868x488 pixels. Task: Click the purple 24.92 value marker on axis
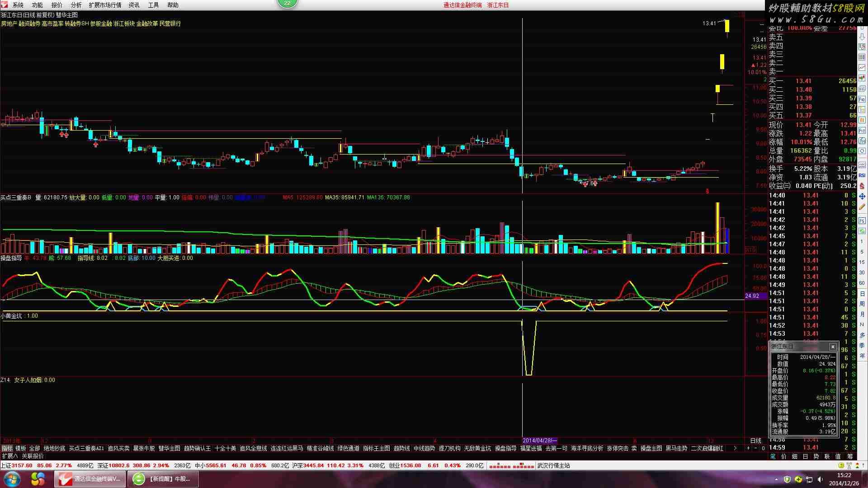point(752,296)
